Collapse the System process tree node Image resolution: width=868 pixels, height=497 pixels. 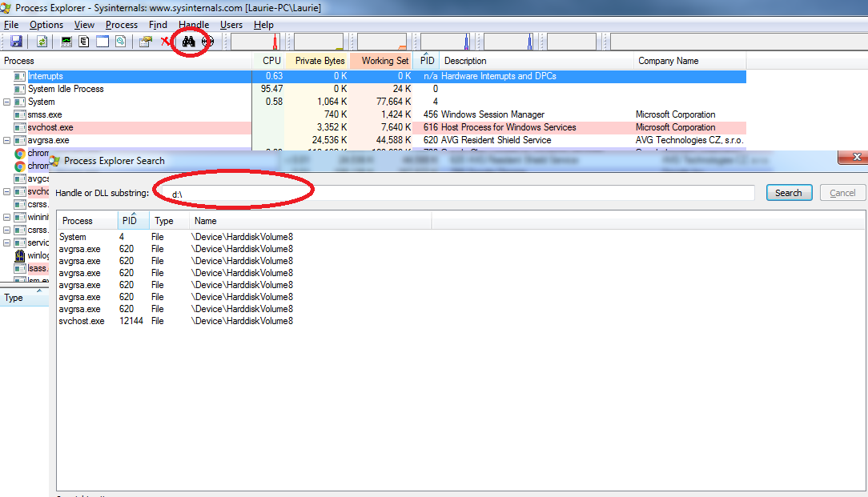(6, 102)
